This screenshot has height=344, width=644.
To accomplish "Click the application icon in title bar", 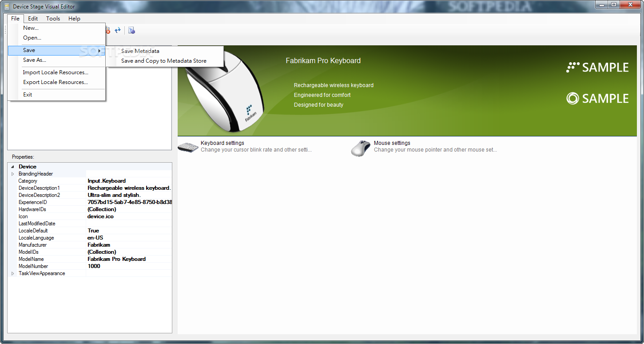I will pos(7,6).
